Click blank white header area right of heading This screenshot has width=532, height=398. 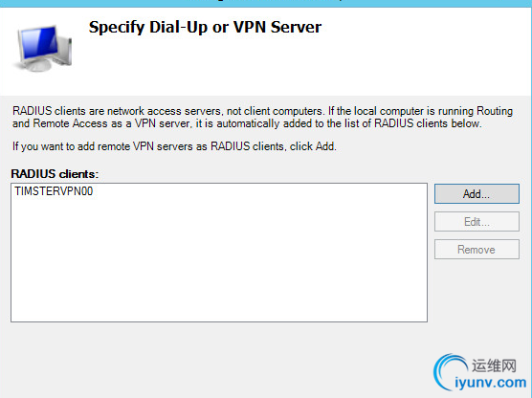424,51
